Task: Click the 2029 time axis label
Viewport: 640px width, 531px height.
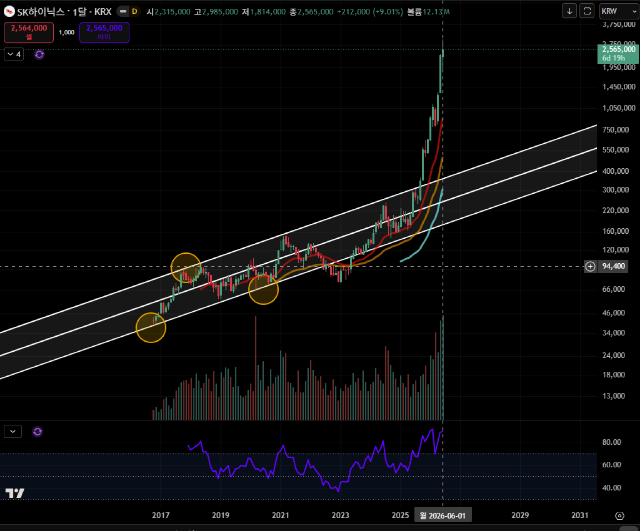Action: click(x=520, y=515)
